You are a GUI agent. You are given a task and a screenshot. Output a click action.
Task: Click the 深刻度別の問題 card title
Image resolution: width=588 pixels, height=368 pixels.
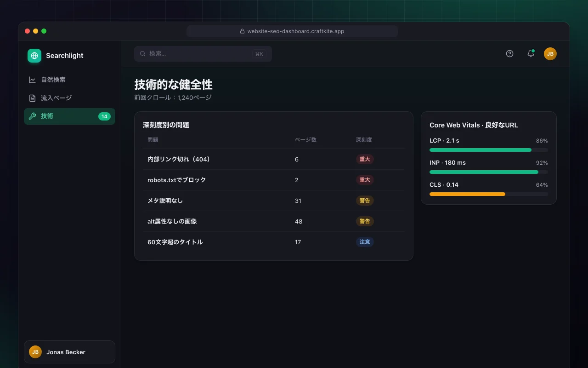[166, 125]
